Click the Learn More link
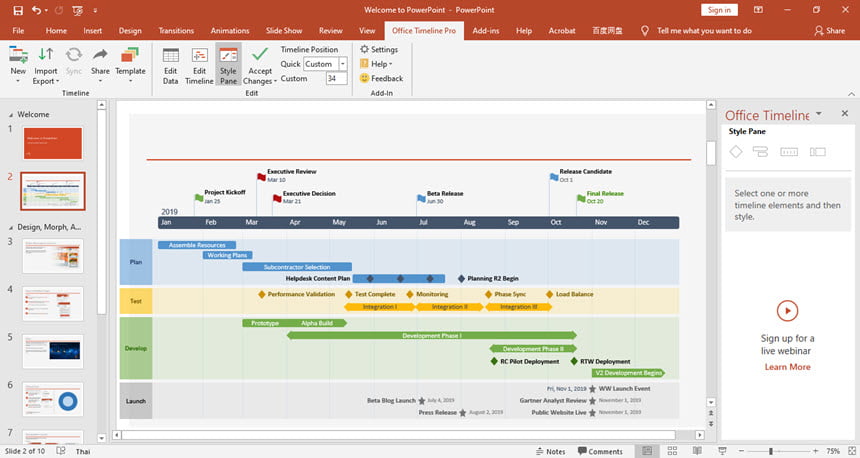 click(x=788, y=367)
